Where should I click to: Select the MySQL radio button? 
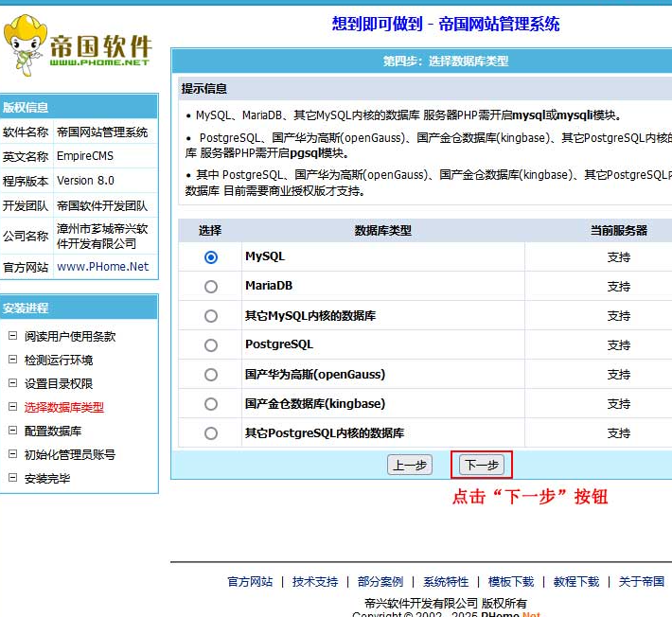coord(211,257)
